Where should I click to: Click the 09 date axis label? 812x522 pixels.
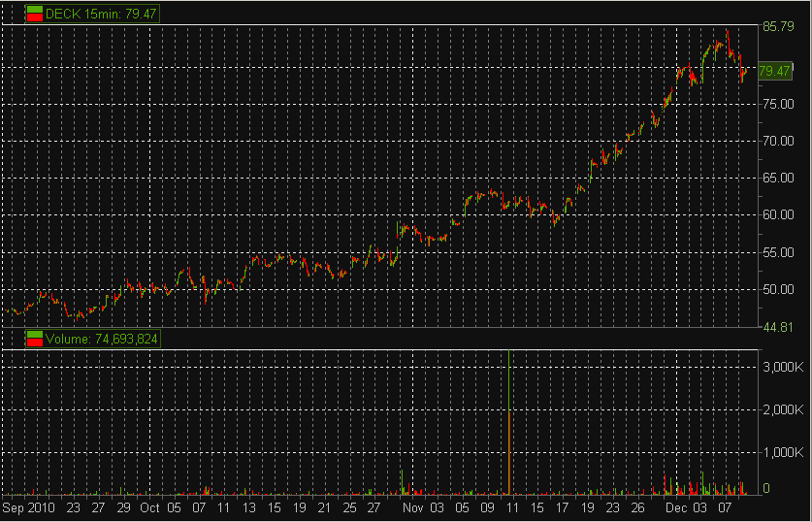[487, 507]
